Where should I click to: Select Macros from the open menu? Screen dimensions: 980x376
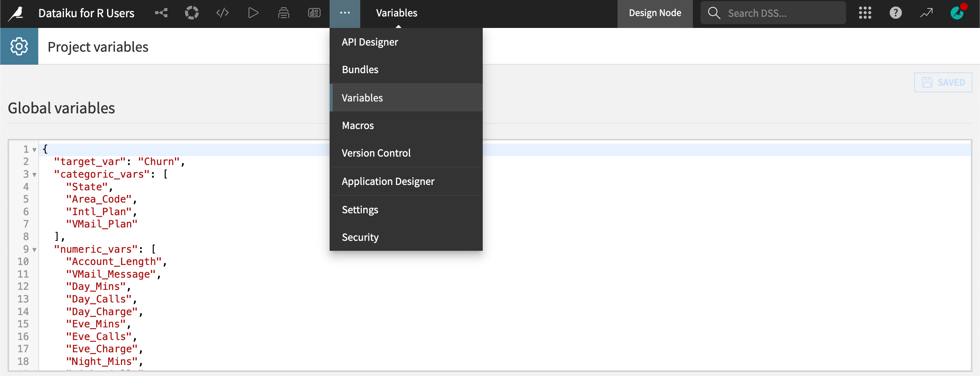[358, 125]
